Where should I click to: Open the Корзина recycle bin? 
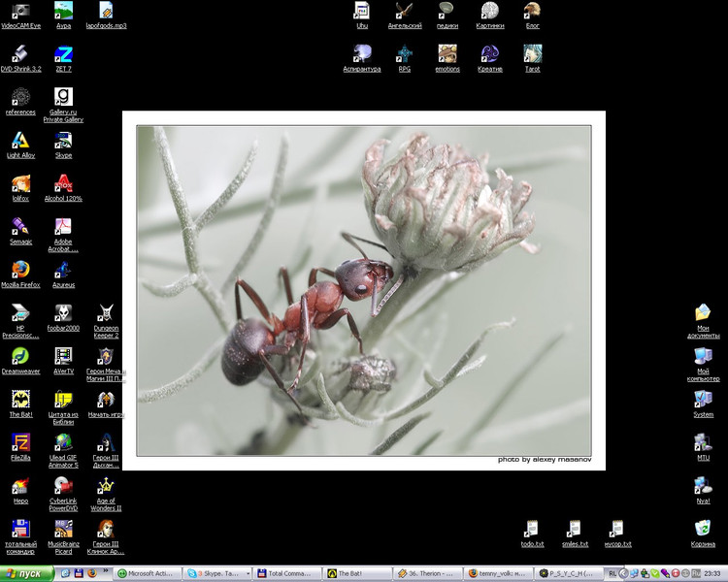pyautogui.click(x=703, y=533)
